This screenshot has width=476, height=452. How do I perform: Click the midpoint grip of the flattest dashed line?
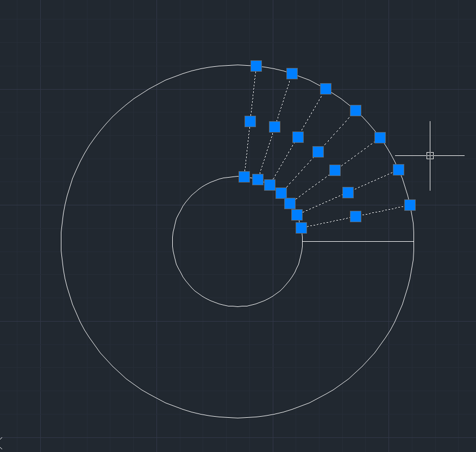coord(355,216)
